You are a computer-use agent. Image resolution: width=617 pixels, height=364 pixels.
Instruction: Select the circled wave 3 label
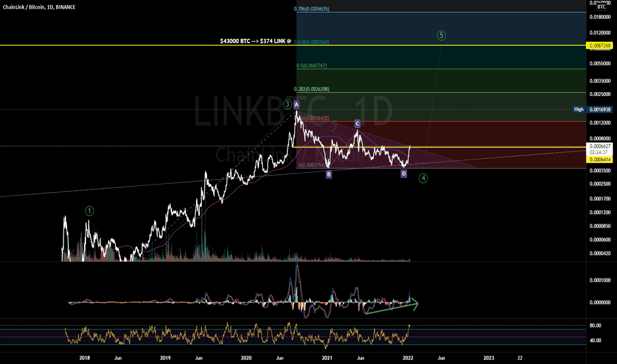[x=287, y=105]
